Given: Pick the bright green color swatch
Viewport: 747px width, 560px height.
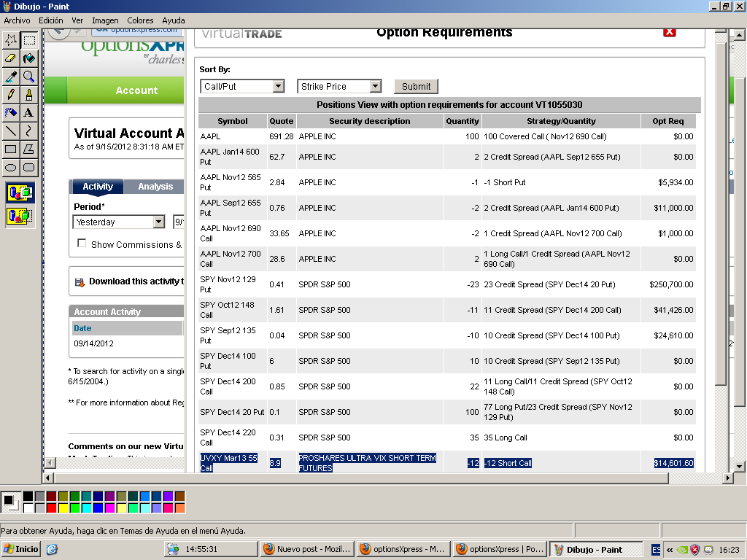Looking at the screenshot, I should (x=75, y=508).
